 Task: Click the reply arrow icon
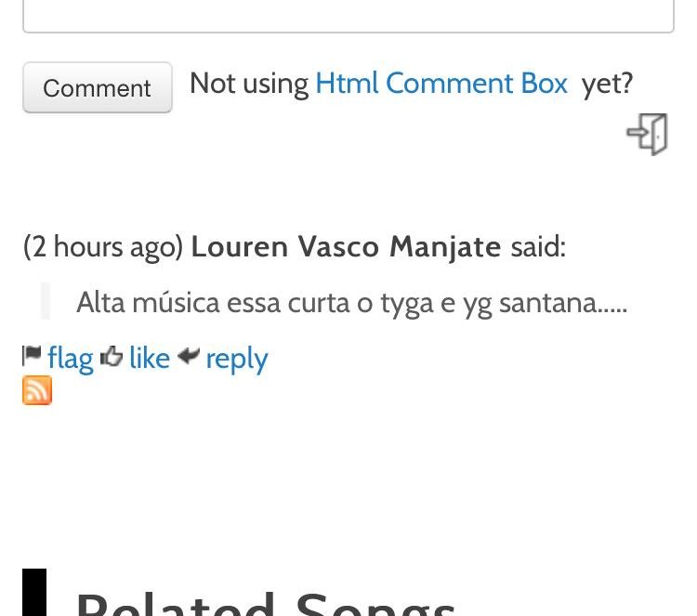189,356
